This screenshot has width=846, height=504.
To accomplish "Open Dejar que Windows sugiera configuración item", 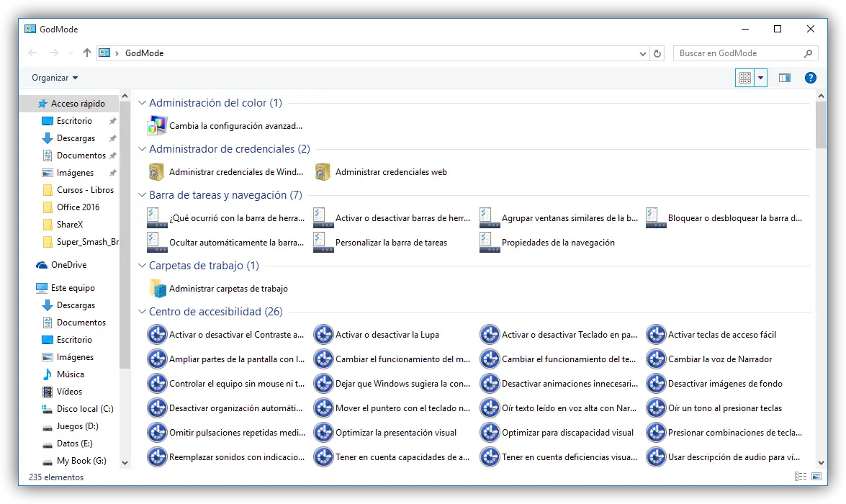I will (392, 384).
